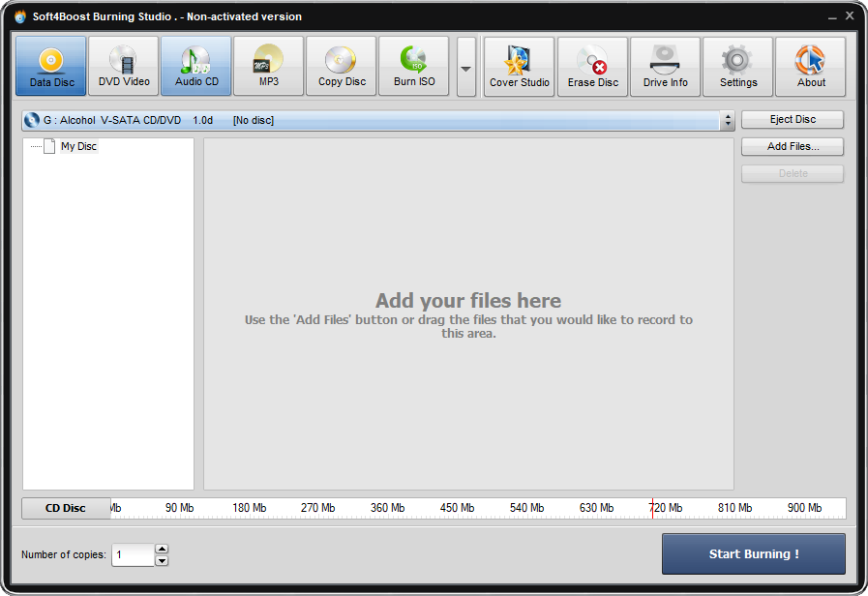Viewport: 868px width, 596px height.
Task: Click the red 720 Mb capacity limit marker
Action: 652,508
